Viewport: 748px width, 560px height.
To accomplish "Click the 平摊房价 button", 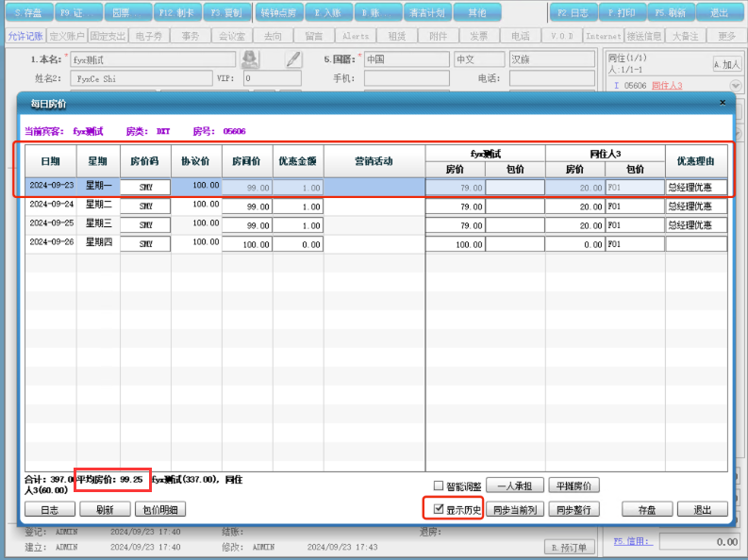I will [573, 486].
